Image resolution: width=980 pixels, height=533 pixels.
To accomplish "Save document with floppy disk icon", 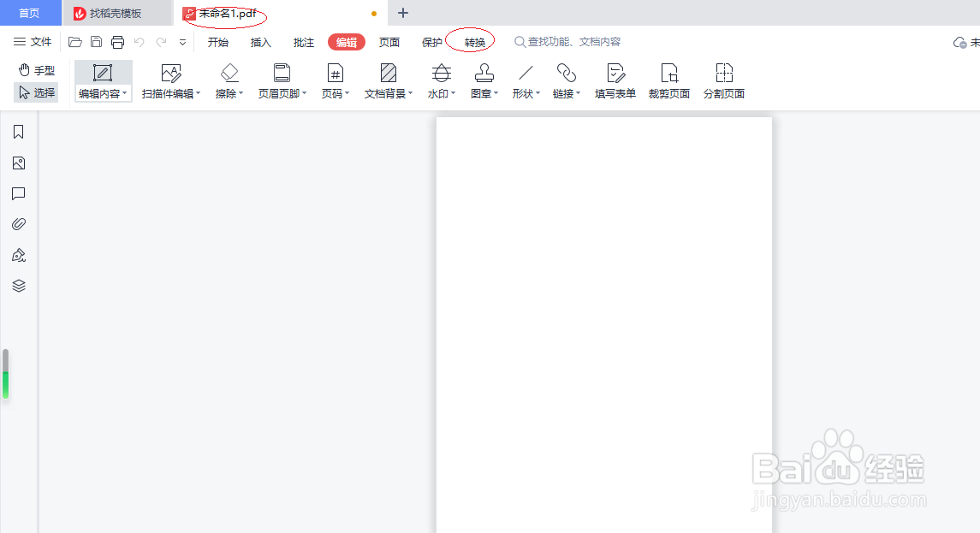I will (x=96, y=42).
